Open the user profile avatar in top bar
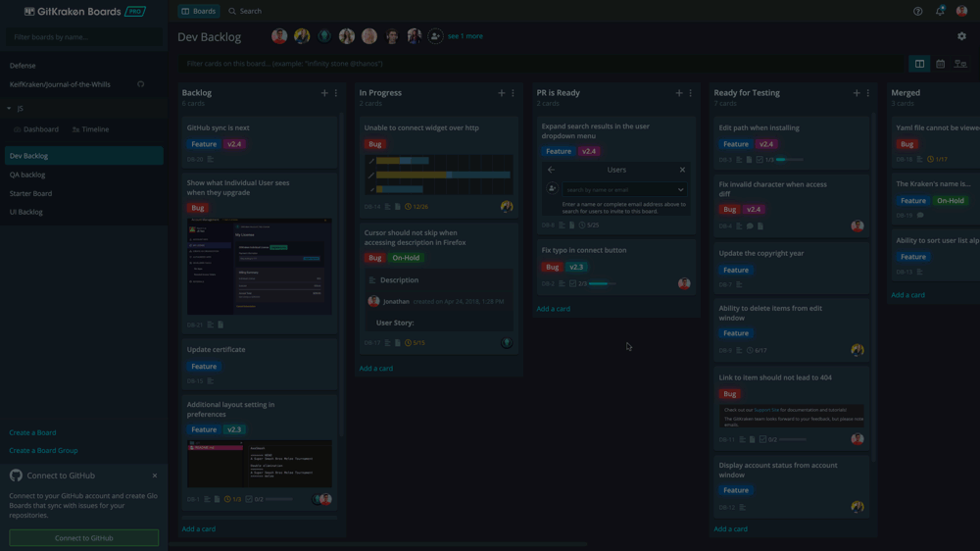980x551 pixels. tap(962, 11)
